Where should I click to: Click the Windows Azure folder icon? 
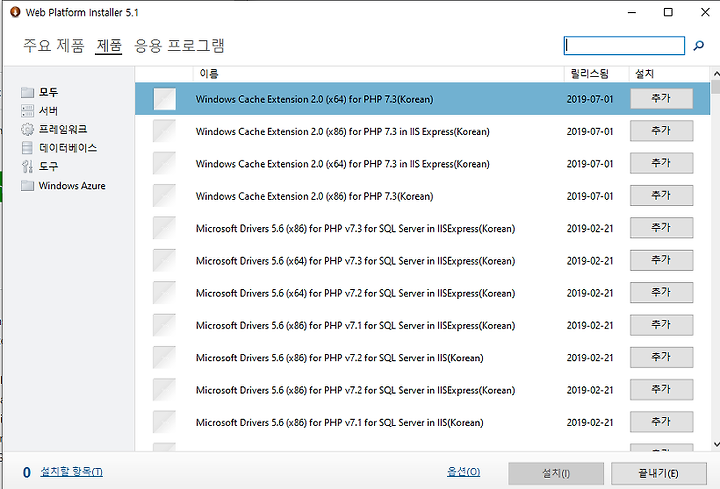click(28, 185)
